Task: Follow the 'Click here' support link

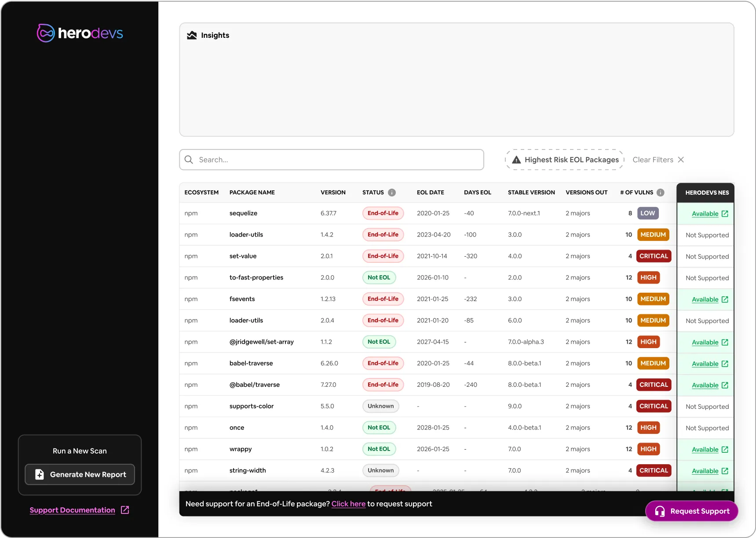Action: [x=348, y=504]
